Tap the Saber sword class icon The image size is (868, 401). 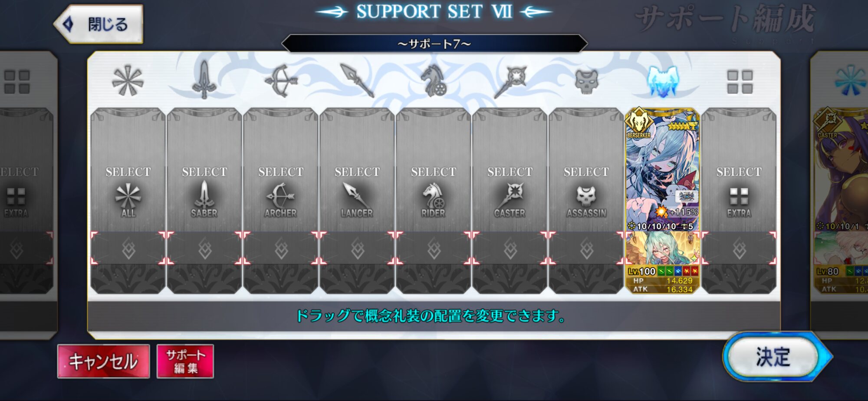[x=204, y=80]
